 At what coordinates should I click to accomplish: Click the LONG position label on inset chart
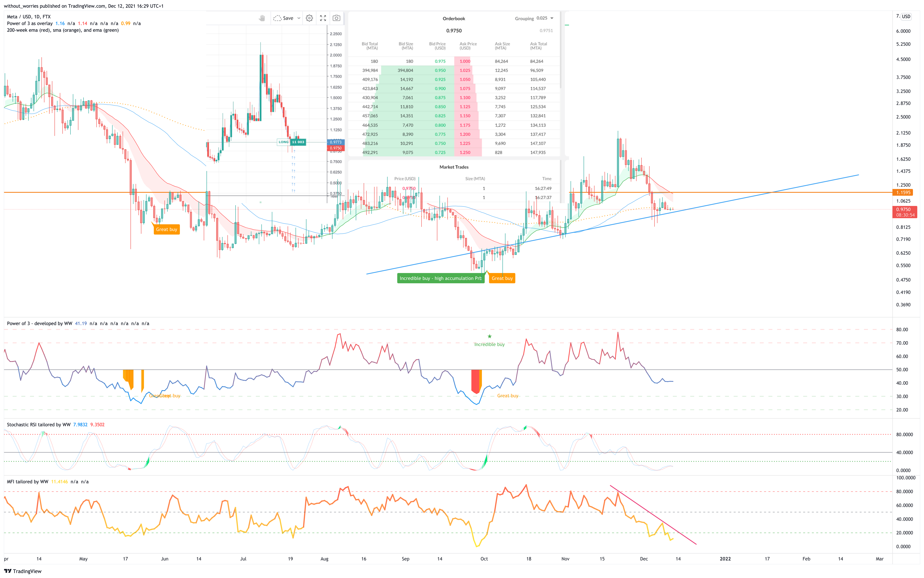[284, 142]
